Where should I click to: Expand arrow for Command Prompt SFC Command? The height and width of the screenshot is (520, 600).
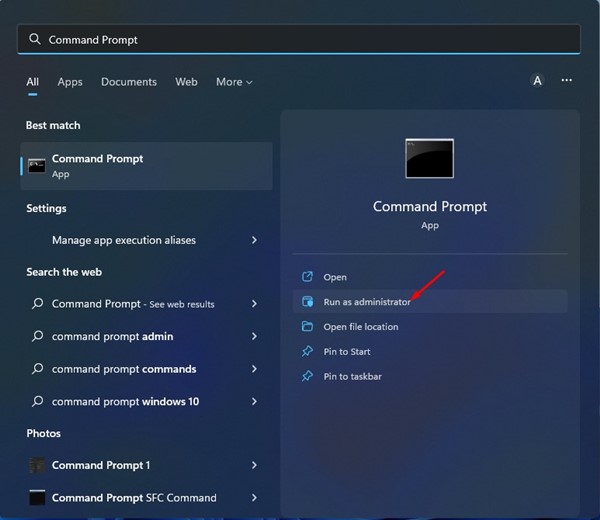coord(254,497)
